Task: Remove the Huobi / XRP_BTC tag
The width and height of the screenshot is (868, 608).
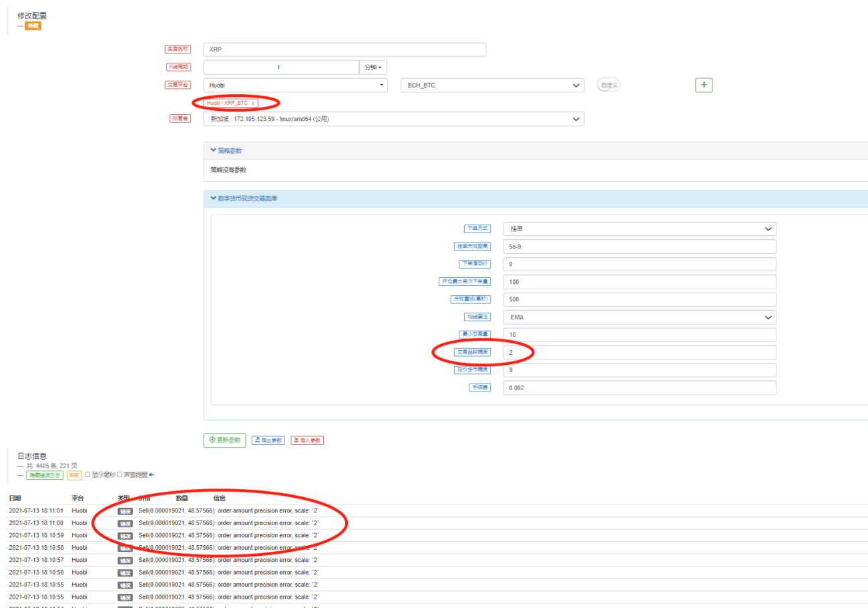Action: 253,104
